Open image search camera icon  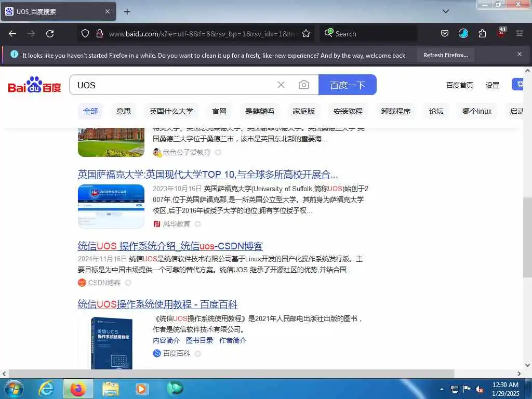pos(303,85)
